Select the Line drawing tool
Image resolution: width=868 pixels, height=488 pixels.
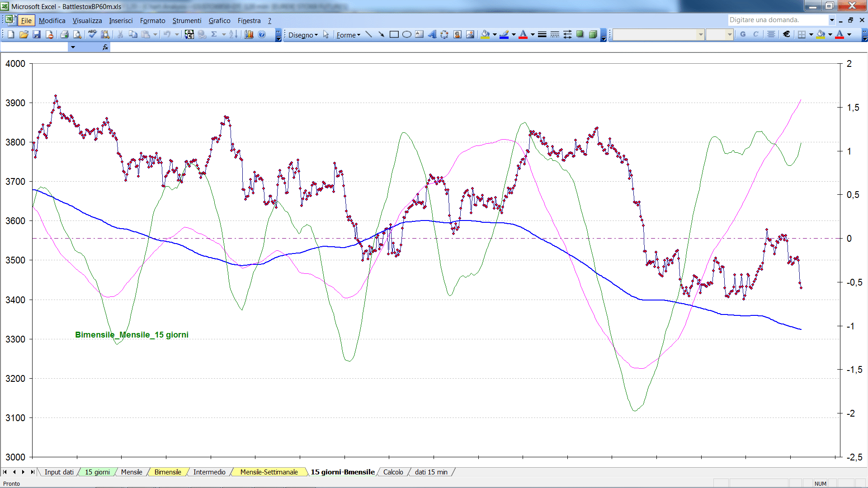[368, 34]
